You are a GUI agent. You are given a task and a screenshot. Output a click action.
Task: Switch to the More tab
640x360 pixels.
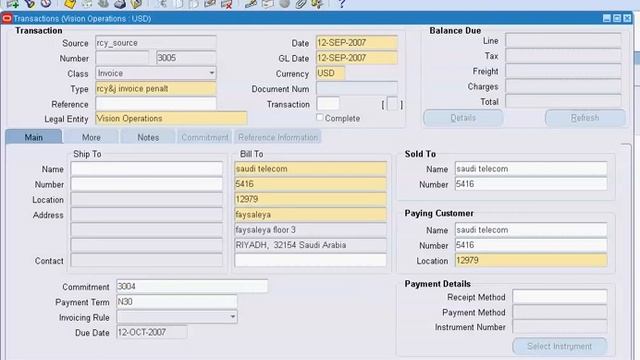click(91, 137)
